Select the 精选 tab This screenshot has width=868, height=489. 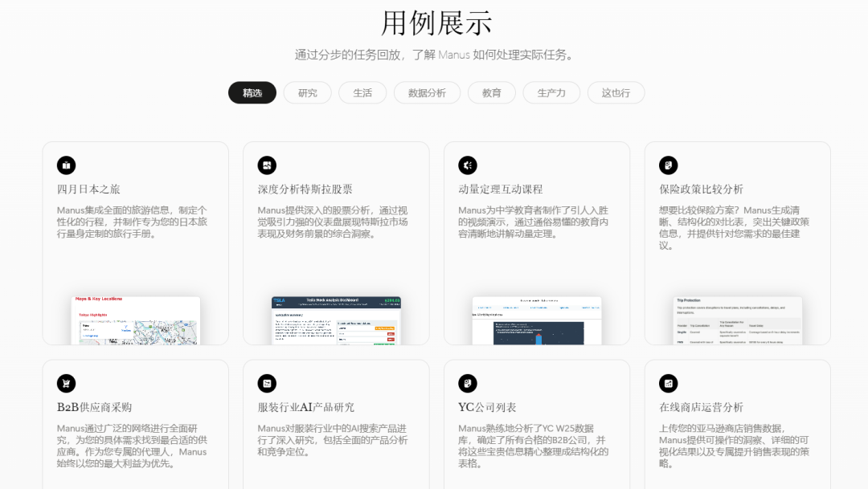click(252, 92)
